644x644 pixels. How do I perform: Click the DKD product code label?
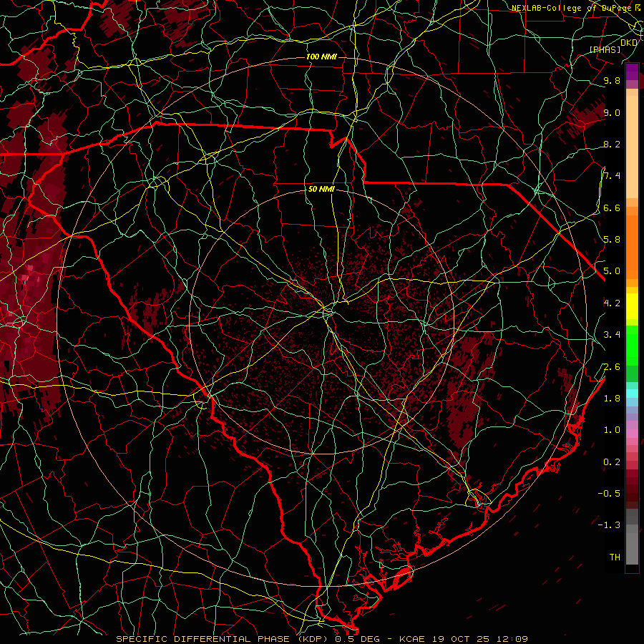(629, 42)
